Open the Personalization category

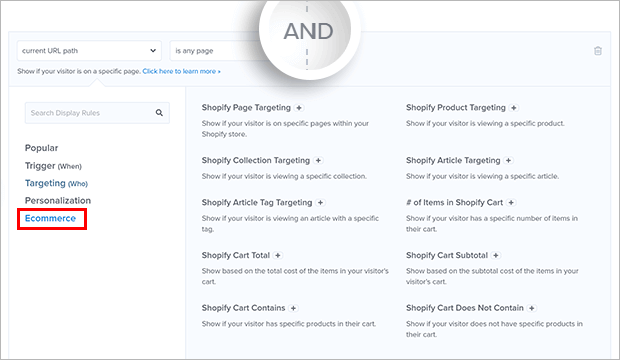[58, 201]
